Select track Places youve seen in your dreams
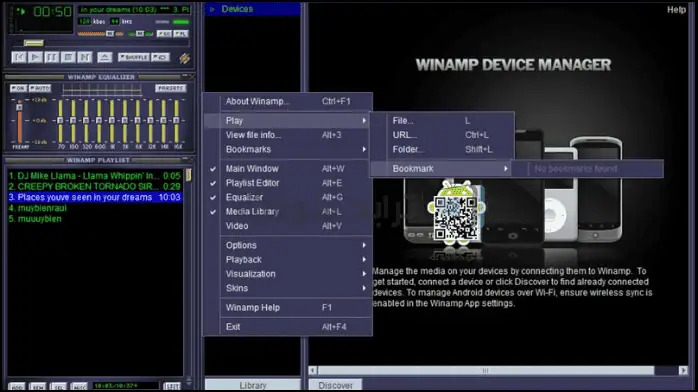The height and width of the screenshot is (392, 698). coord(94,197)
